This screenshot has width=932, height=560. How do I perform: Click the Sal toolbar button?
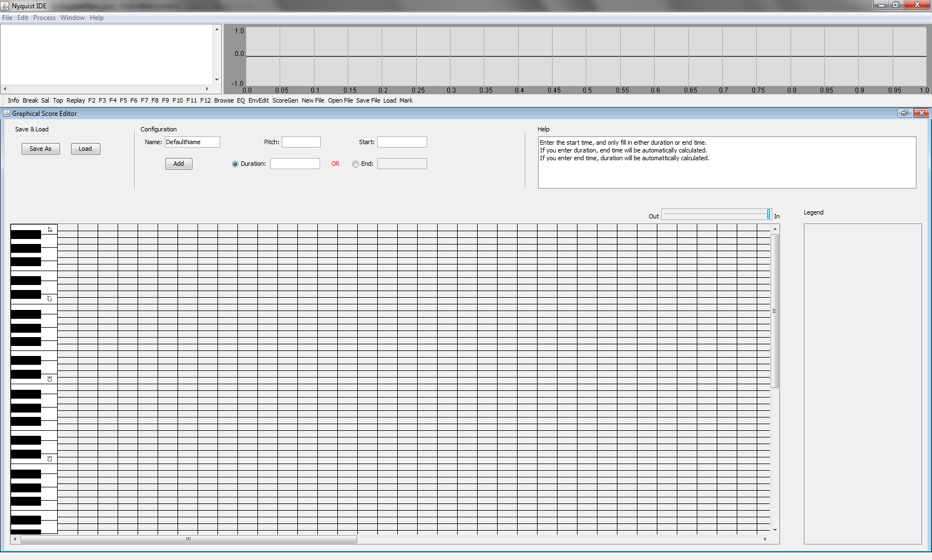tap(45, 100)
